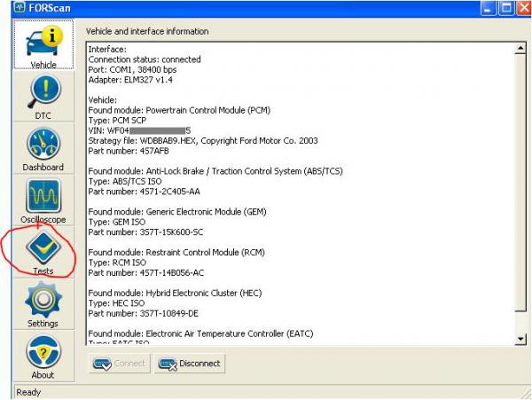Click the scrollbar up arrow
The width and height of the screenshot is (532, 400).
pos(520,48)
